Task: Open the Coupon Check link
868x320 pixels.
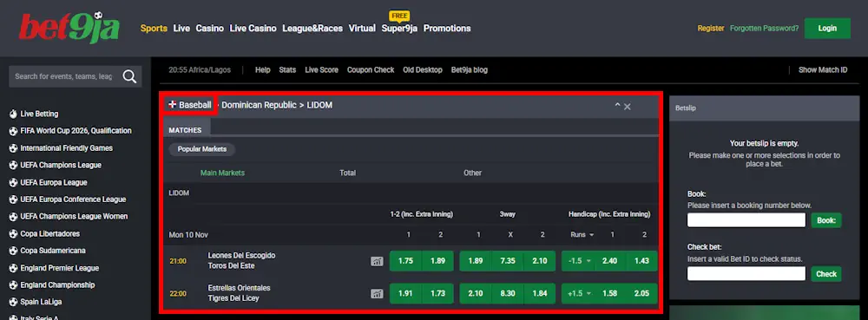Action: [x=371, y=70]
